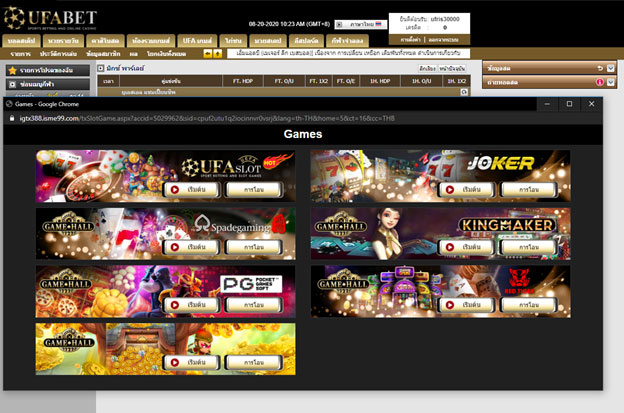Click the yellow up-arrow icon beside the news ticker
624x413 pixels.
[218, 53]
